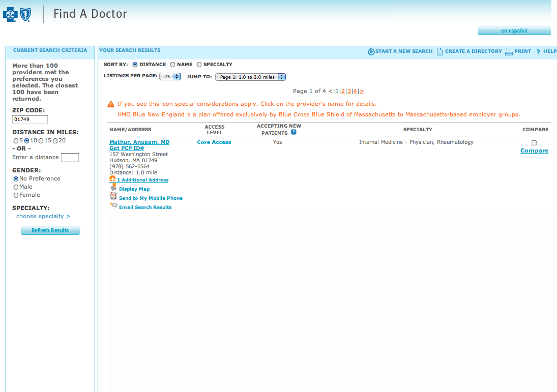The width and height of the screenshot is (557, 392).
Task: Sort results by Name
Action: (x=173, y=65)
